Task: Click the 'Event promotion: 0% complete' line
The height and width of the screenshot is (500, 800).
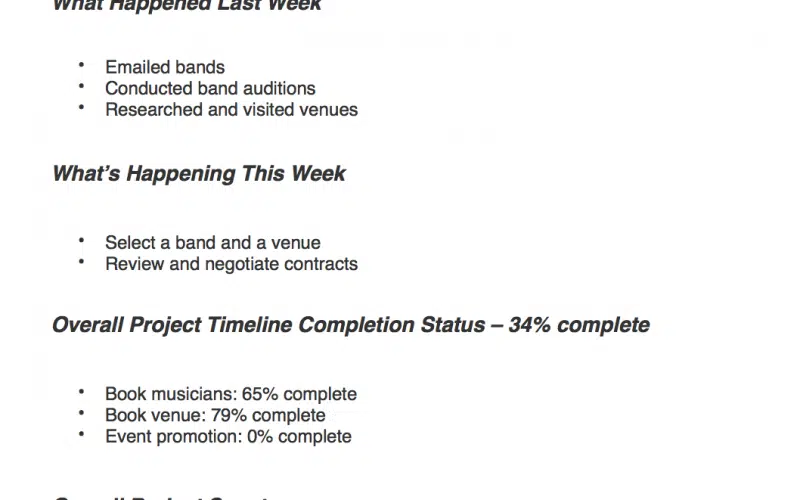Action: coord(228,436)
